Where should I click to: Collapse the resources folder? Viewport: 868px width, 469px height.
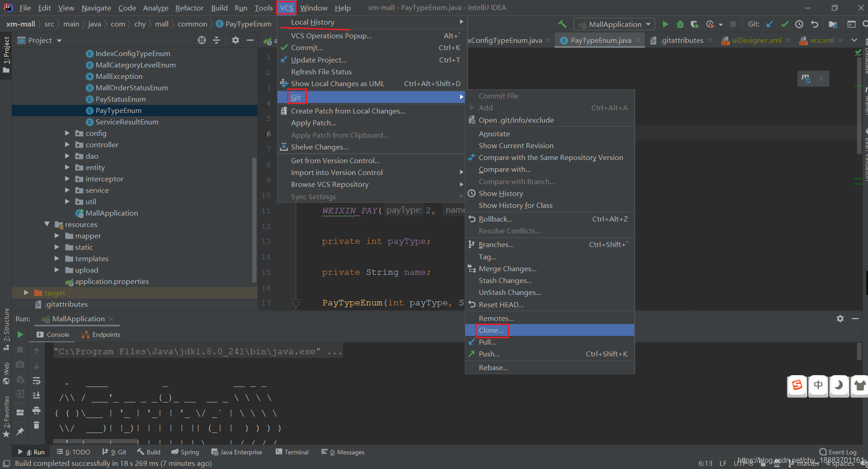[47, 224]
